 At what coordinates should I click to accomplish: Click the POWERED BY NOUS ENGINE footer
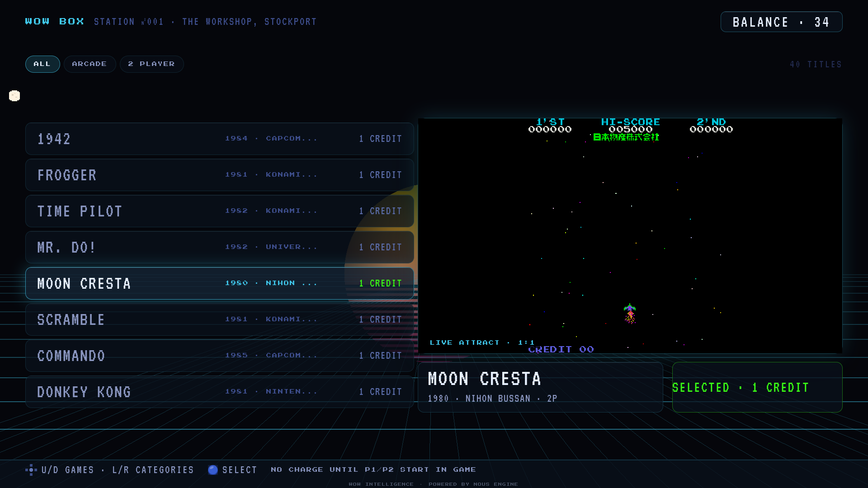tap(473, 484)
